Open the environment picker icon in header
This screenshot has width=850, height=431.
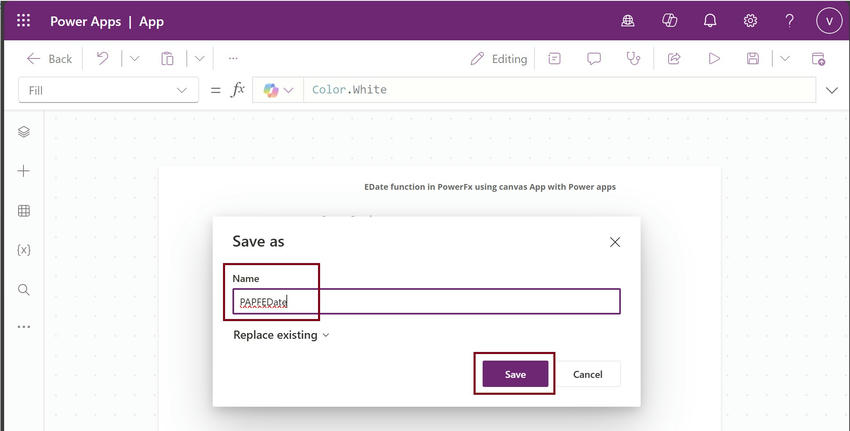[628, 21]
